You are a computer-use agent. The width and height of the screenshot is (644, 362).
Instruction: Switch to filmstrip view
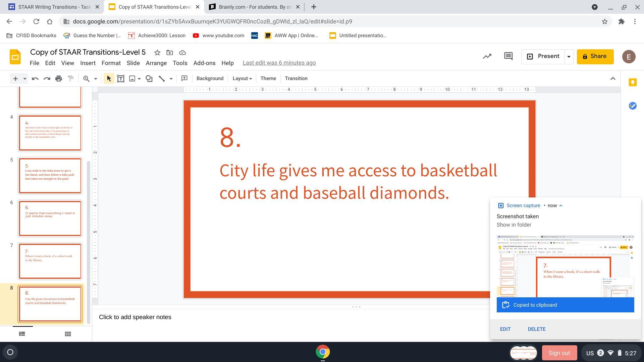(x=22, y=334)
